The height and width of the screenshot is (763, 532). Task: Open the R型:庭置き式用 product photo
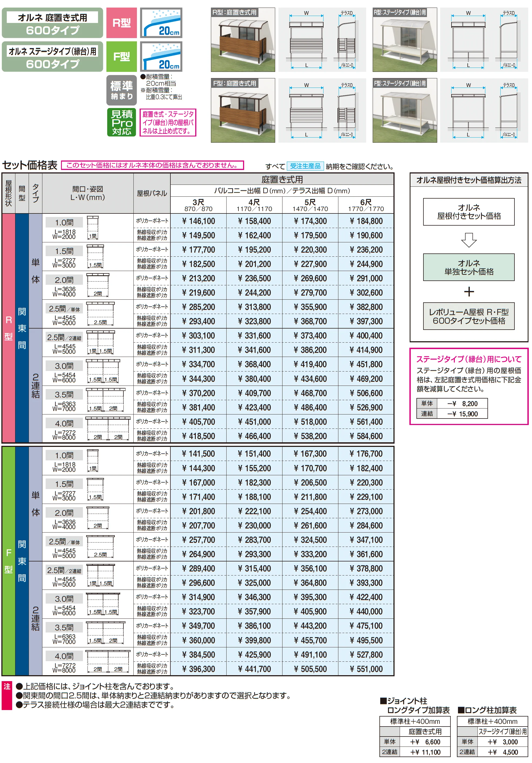coord(243,39)
